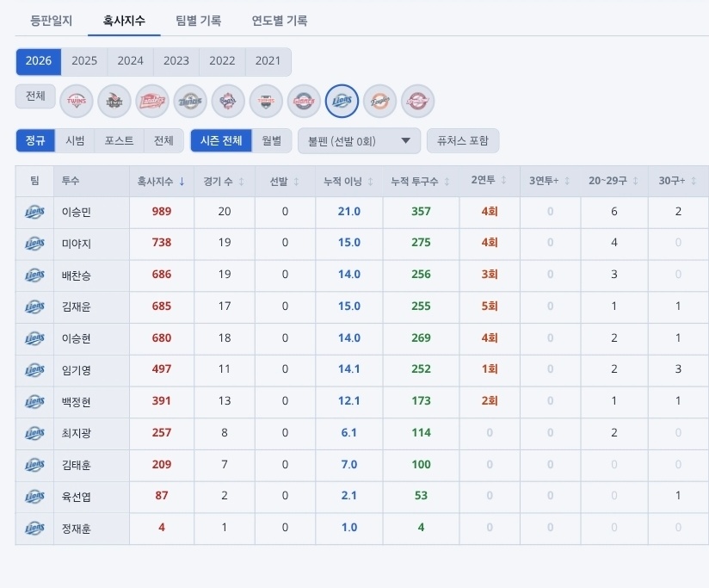Click pitcher name 미야지

tap(77, 244)
